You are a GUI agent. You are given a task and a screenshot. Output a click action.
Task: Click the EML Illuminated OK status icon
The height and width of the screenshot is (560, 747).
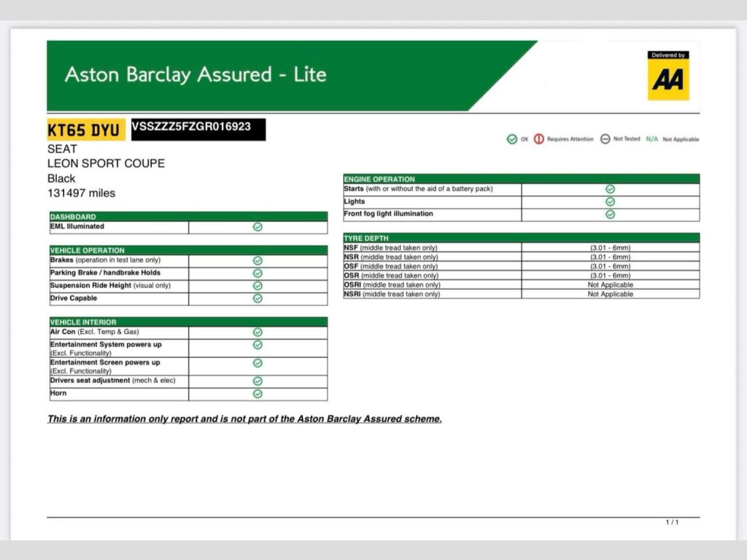(258, 227)
